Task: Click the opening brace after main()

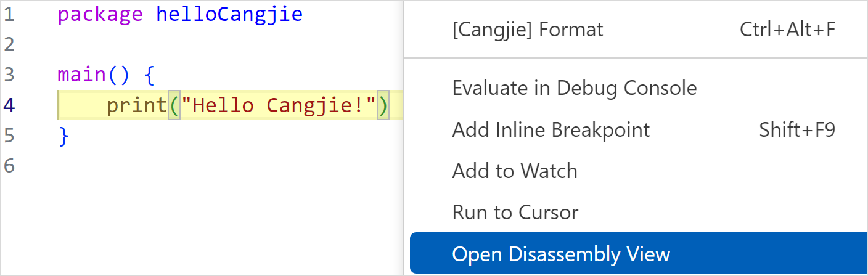Action: (x=149, y=75)
